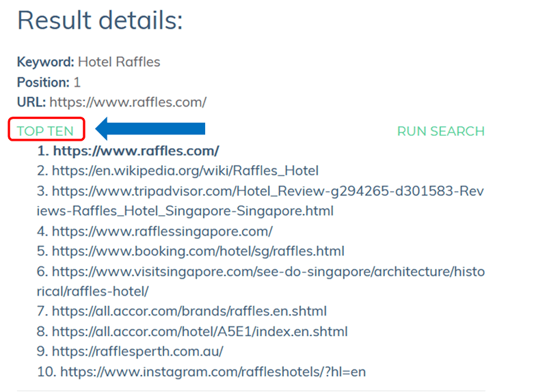Open the accor.com brands raffles result
Screen dimensions: 547x392
[x=189, y=311]
